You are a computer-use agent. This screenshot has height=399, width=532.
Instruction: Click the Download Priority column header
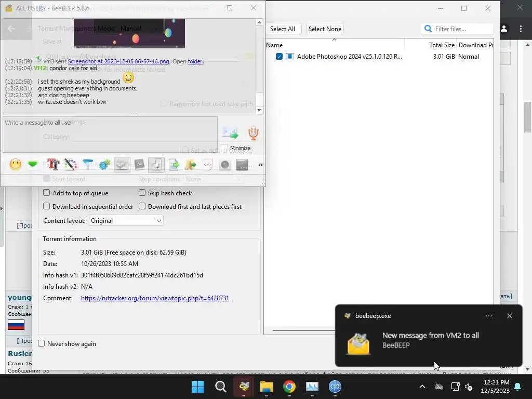pyautogui.click(x=475, y=45)
